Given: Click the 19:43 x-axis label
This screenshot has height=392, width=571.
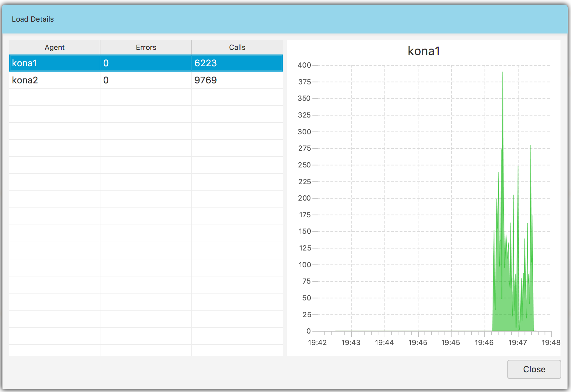Looking at the screenshot, I should tap(351, 343).
